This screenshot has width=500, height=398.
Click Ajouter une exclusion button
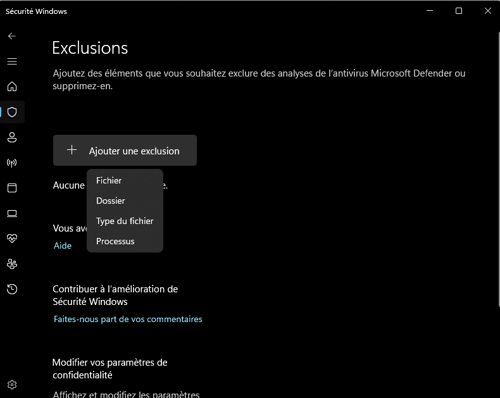click(x=125, y=150)
